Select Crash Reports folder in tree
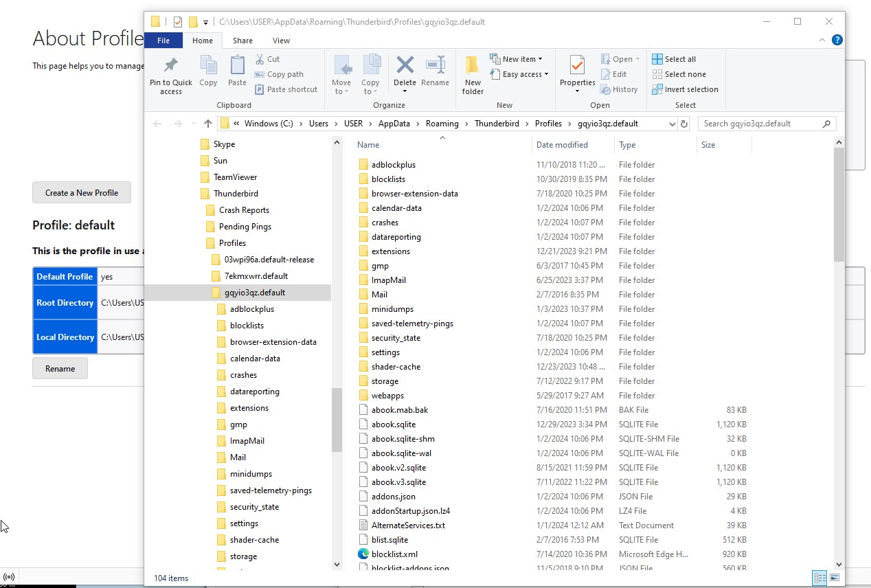871x588 pixels. 244,210
